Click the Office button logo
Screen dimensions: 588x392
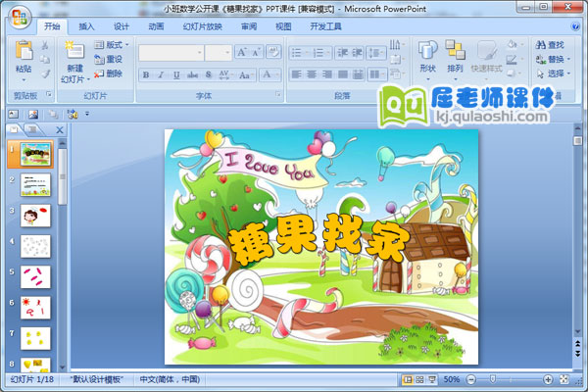20,18
